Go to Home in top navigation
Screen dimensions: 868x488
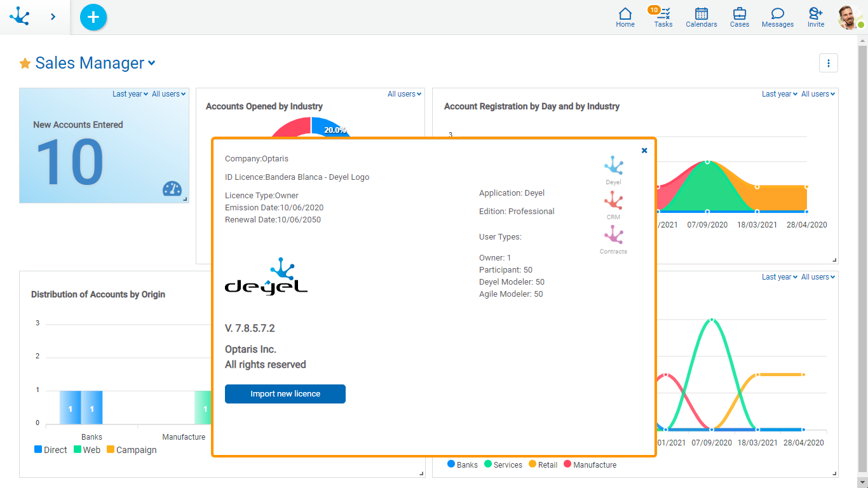[x=625, y=17]
